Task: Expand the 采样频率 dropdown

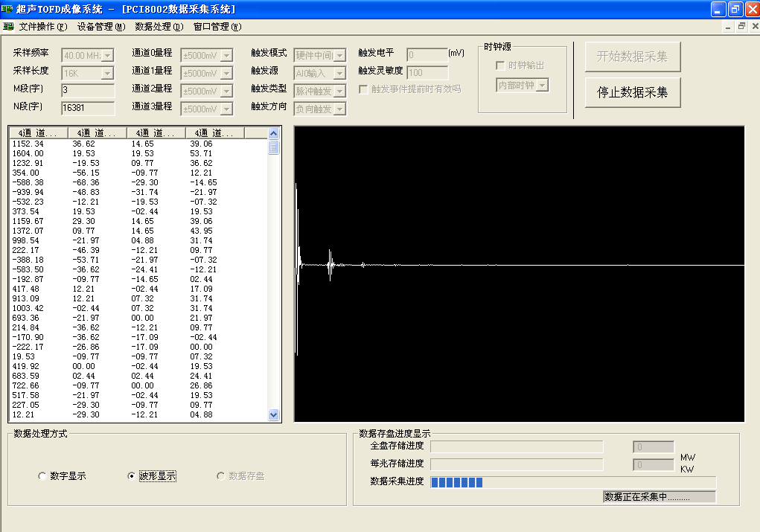Action: tap(108, 56)
